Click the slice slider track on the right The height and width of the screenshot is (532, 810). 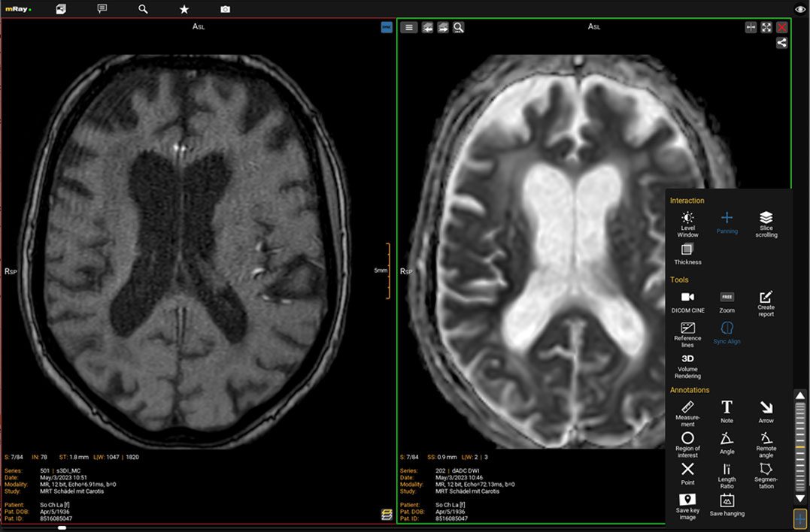(x=800, y=446)
